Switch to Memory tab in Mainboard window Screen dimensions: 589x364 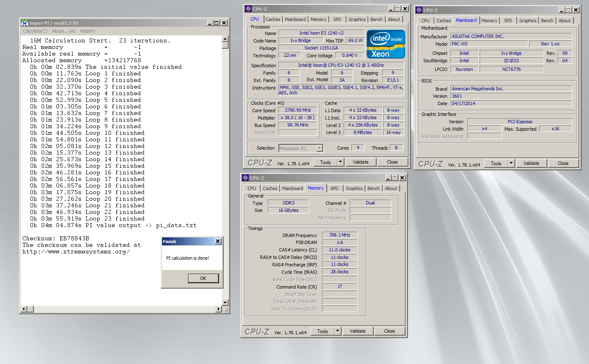point(489,21)
